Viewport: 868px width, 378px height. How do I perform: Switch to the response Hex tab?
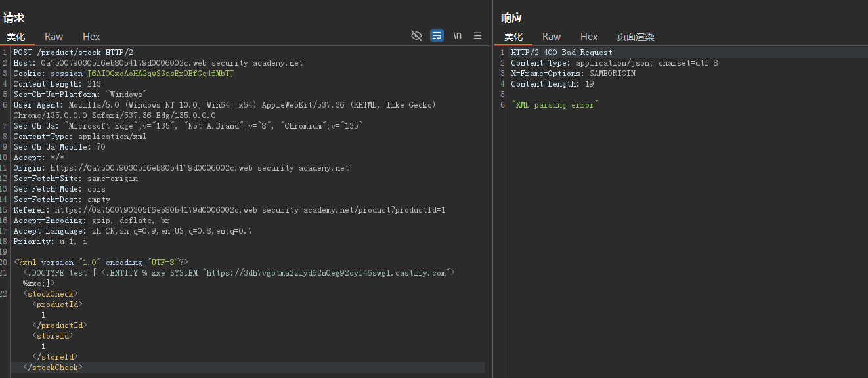(589, 37)
